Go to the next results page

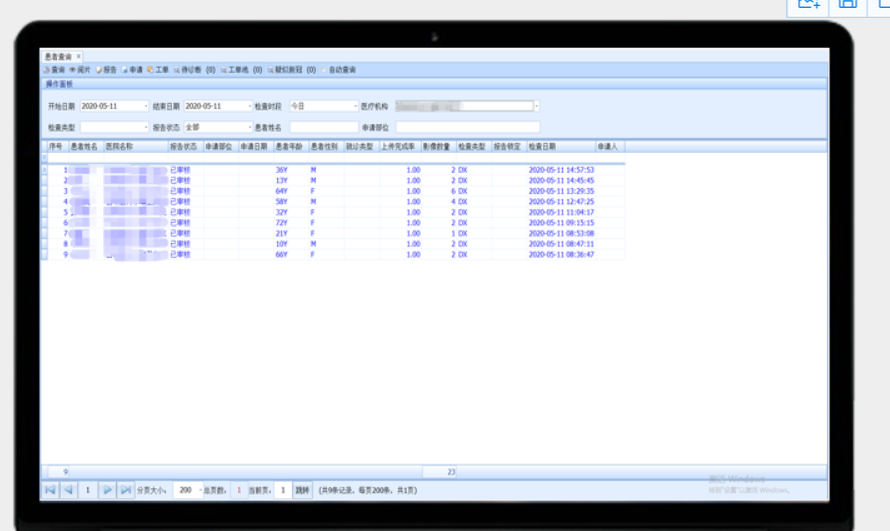pos(107,490)
